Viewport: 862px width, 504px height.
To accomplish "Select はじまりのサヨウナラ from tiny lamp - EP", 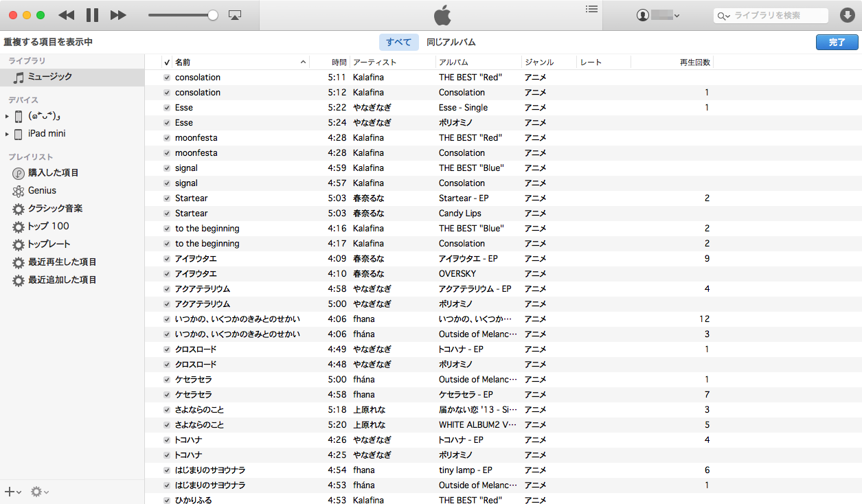I will pyautogui.click(x=503, y=470).
